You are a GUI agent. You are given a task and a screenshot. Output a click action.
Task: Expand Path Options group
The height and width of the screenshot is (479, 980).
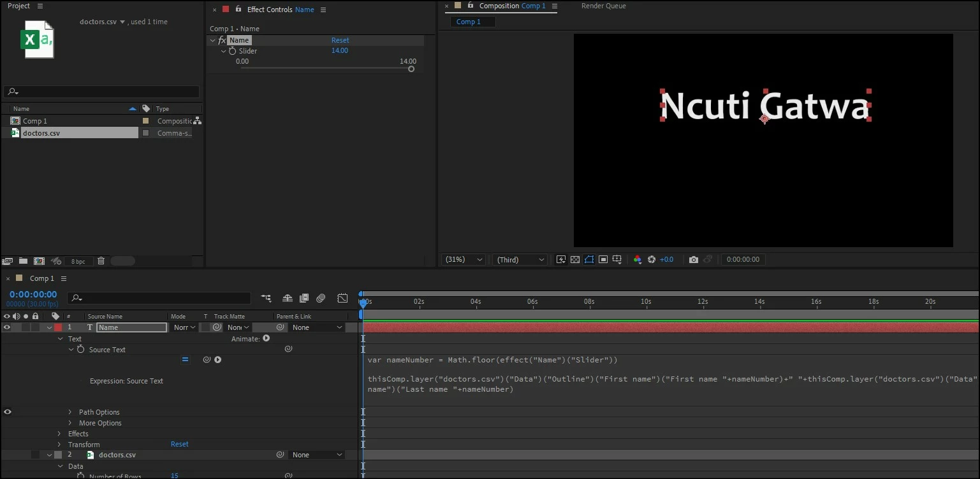click(x=70, y=412)
